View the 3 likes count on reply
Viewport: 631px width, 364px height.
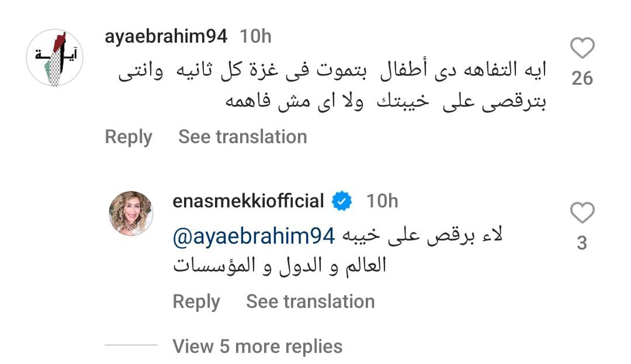tap(582, 243)
